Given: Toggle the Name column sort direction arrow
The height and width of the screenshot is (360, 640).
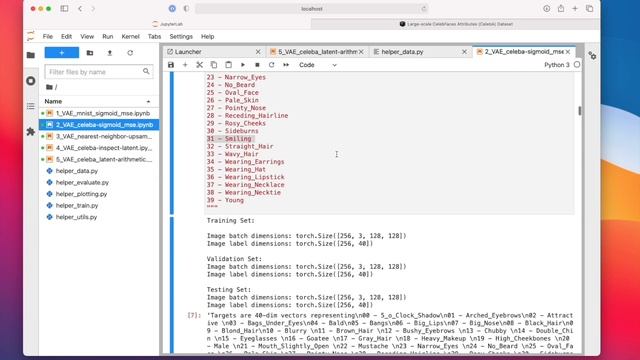Looking at the screenshot, I should (148, 101).
